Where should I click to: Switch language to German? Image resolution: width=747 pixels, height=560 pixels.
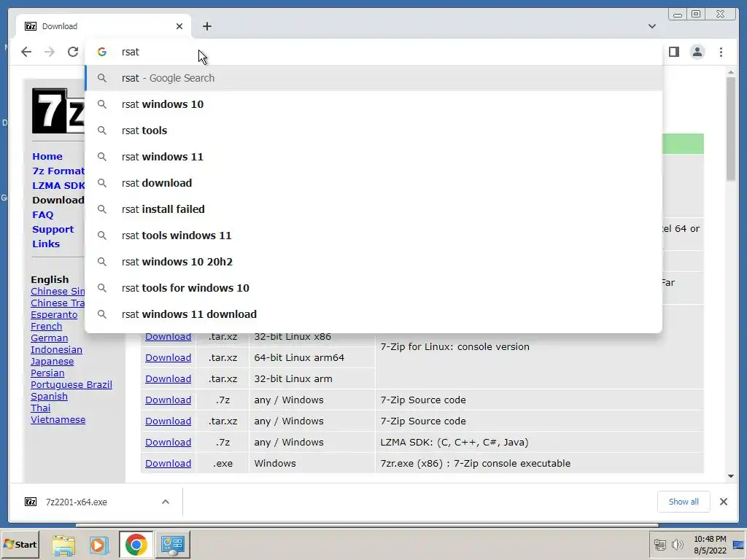pos(49,338)
